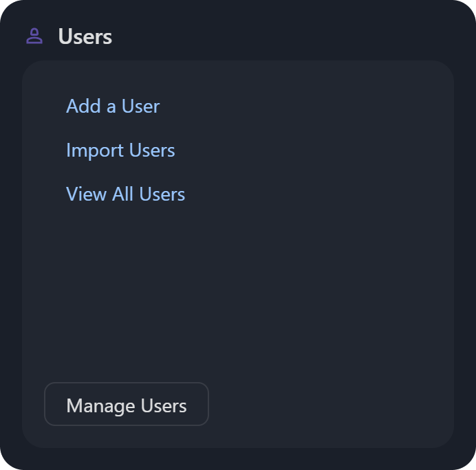Follow the last link, View All Users
The image size is (476, 470).
pos(125,194)
